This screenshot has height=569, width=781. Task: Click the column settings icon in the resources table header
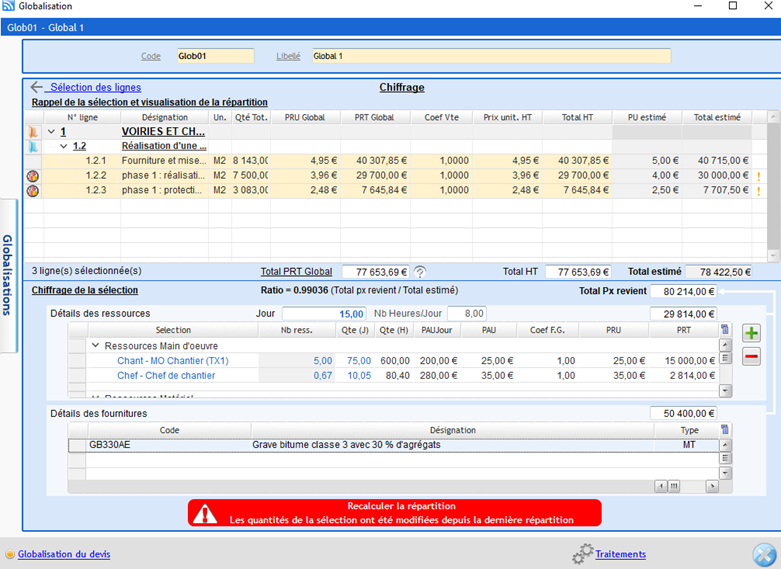tap(725, 330)
